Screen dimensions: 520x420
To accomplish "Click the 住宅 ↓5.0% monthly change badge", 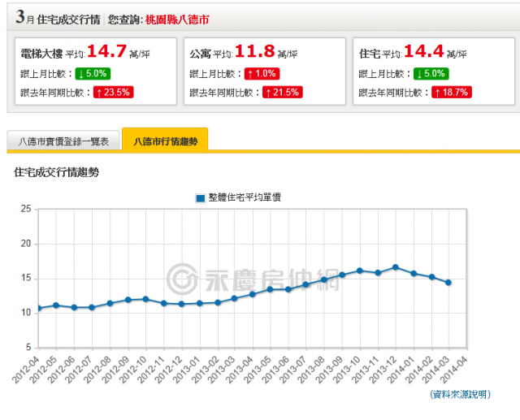I will 431,74.
